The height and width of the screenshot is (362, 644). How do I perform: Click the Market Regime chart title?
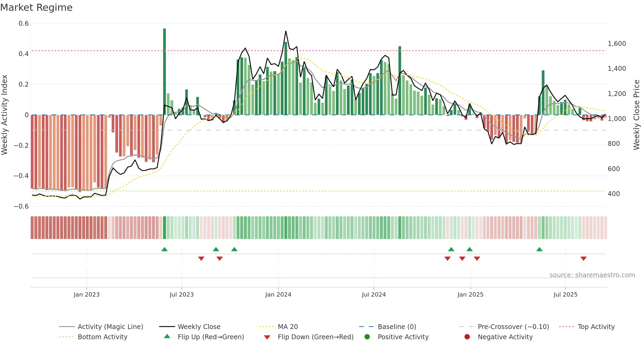[x=36, y=8]
